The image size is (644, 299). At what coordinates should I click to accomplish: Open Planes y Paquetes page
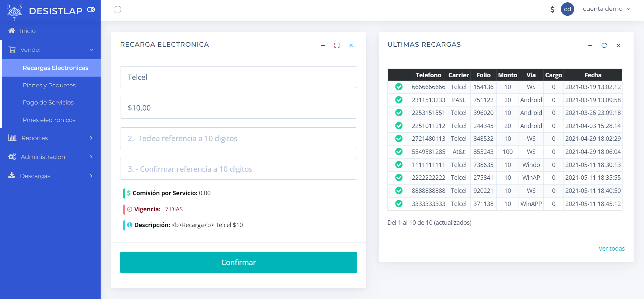click(x=49, y=85)
